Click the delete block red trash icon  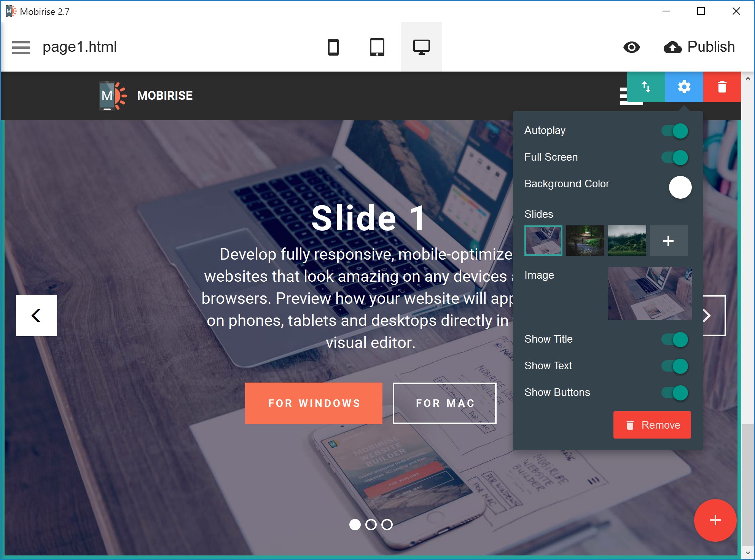tap(720, 87)
